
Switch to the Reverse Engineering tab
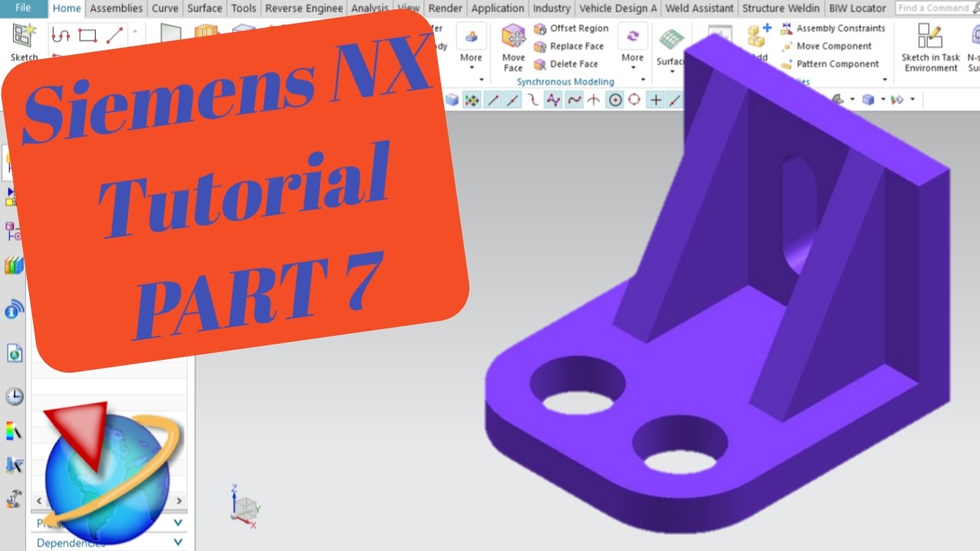tap(305, 8)
